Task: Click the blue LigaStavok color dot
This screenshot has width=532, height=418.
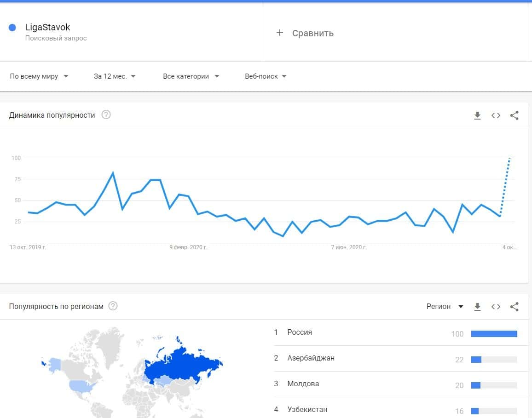Action: (13, 28)
